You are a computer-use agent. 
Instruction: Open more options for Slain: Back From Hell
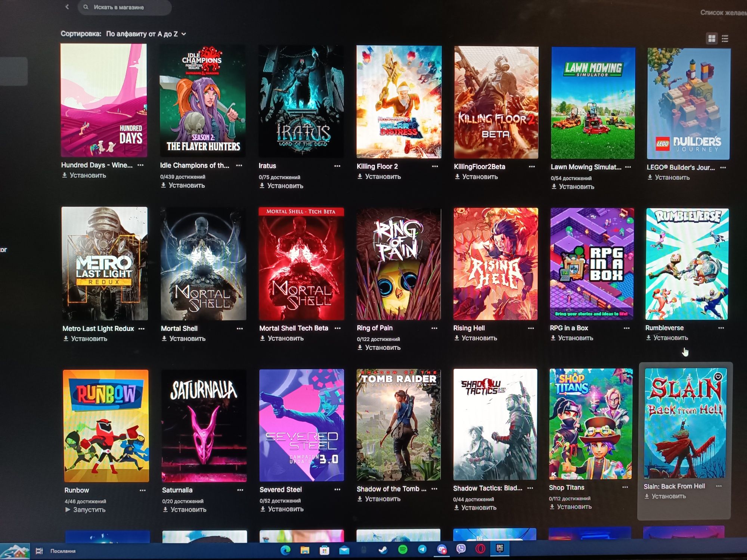(x=719, y=486)
